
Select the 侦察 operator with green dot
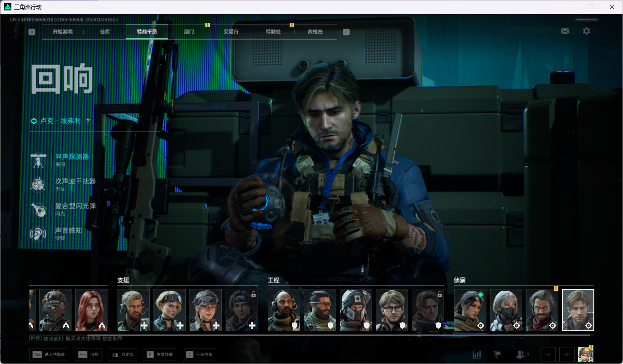470,310
